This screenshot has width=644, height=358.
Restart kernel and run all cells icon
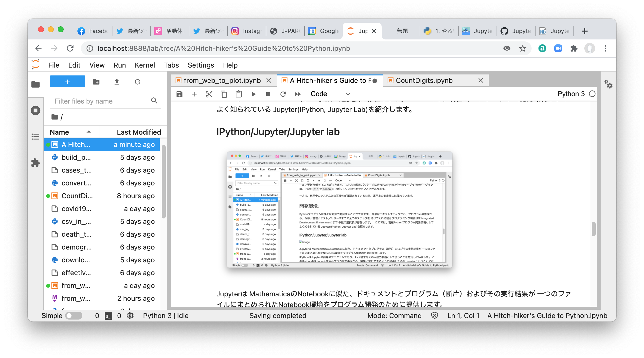click(298, 94)
